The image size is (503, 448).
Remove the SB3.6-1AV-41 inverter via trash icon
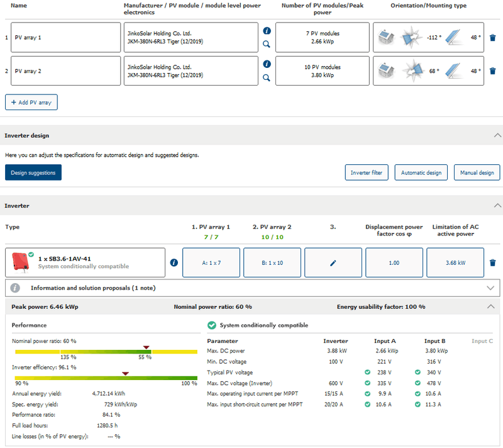tap(492, 262)
